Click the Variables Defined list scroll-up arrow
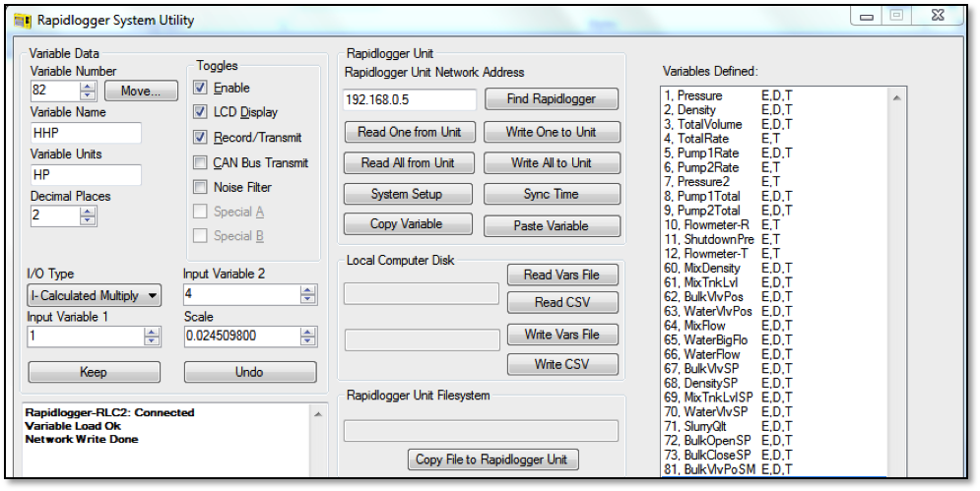Screen dimensions: 980x491 point(896,98)
